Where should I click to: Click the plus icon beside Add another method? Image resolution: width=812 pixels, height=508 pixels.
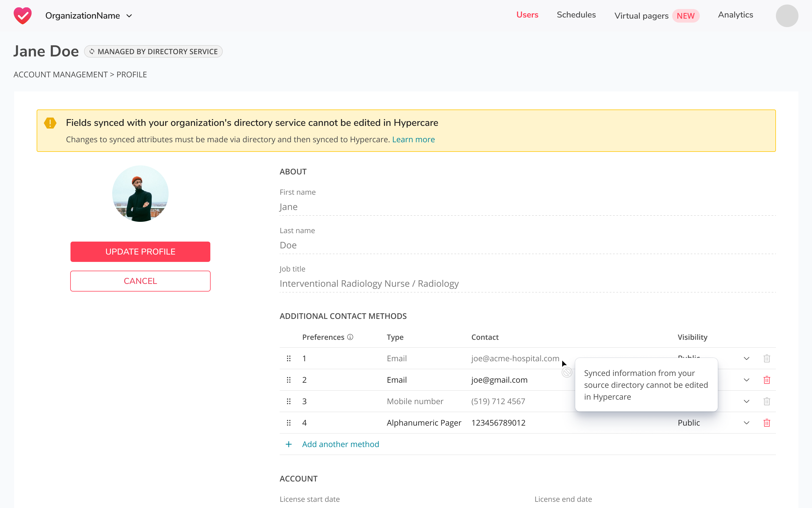coord(288,444)
